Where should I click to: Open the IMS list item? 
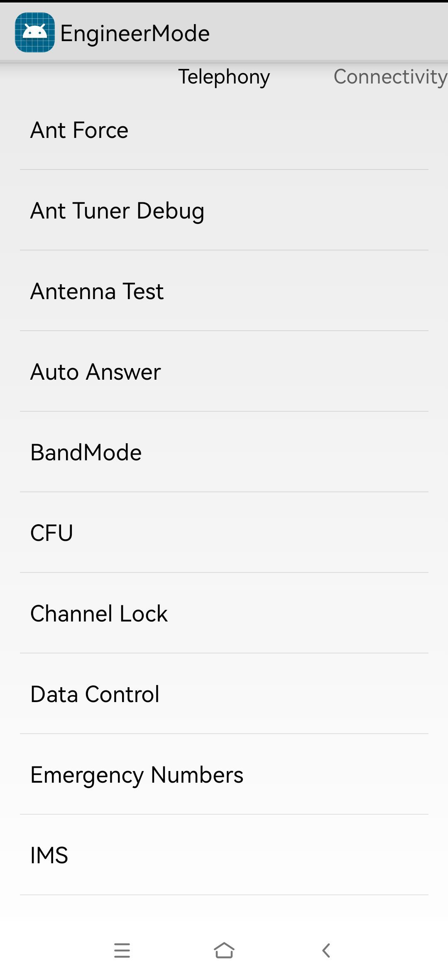click(224, 855)
